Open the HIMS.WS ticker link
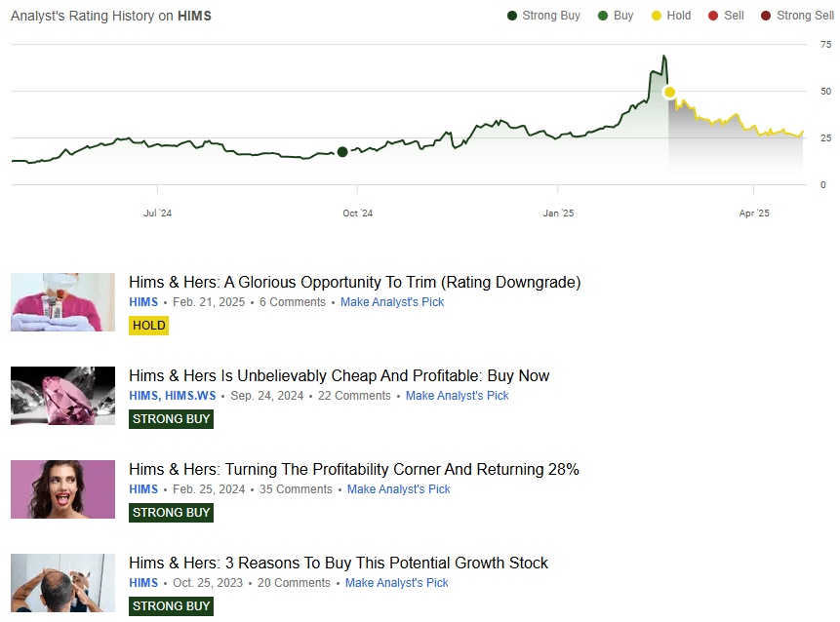Screen dimensions: 840x622 190,396
